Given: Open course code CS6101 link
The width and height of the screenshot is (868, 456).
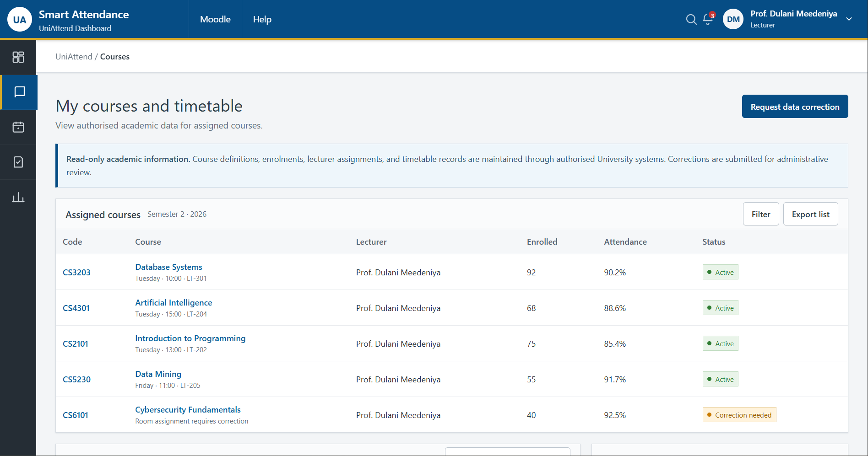Looking at the screenshot, I should coord(76,415).
